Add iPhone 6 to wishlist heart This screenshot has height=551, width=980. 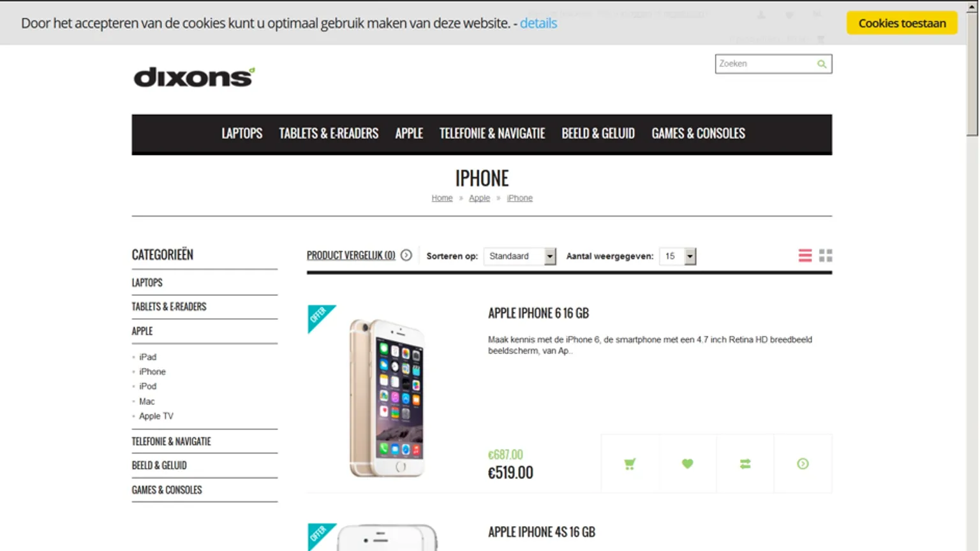(x=687, y=464)
